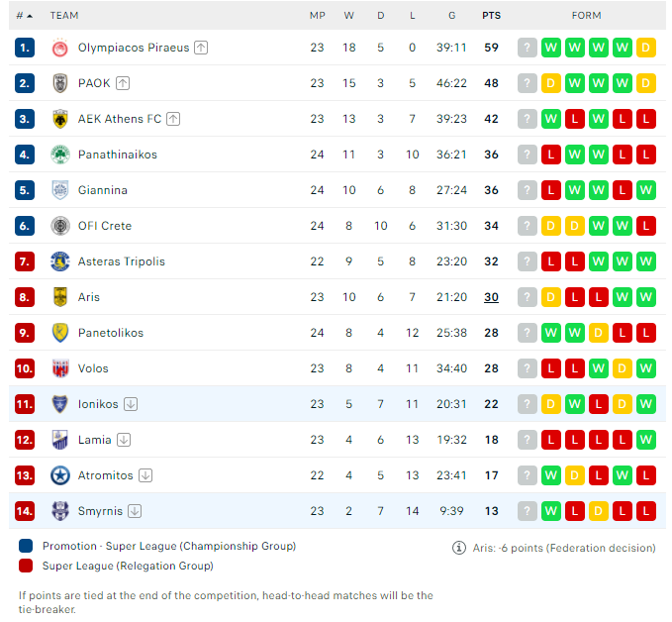Screen dimensions: 672x622
Task: Click relegation arrow icon beside Ionikos
Action: pos(131,404)
